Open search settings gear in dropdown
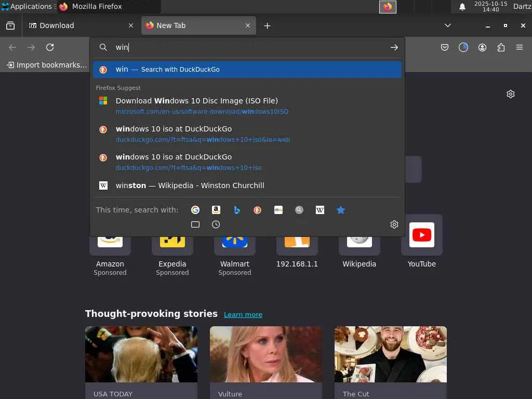This screenshot has height=399, width=532. [394, 224]
